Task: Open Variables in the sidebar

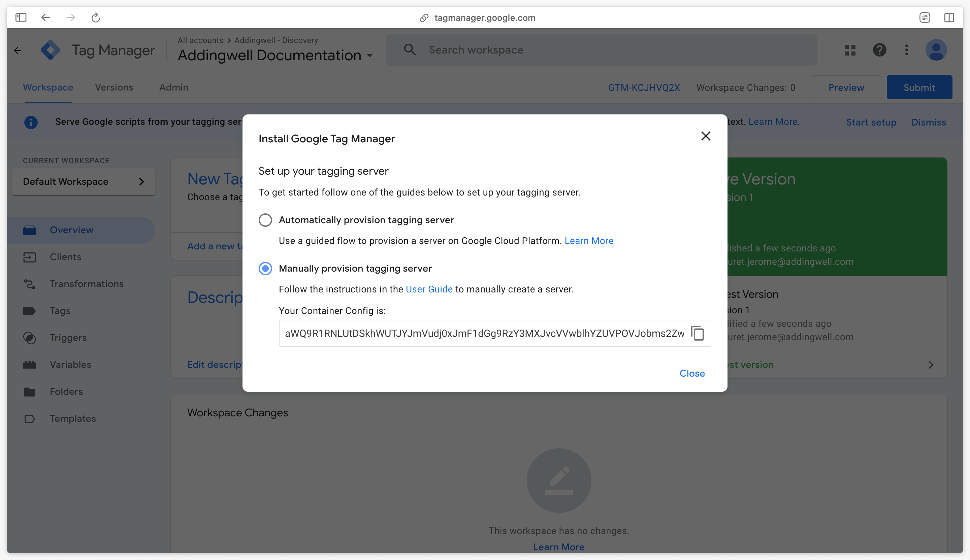Action: [x=70, y=364]
